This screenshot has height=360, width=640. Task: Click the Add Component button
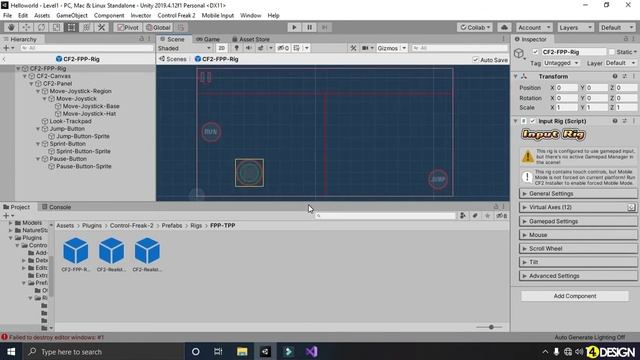pyautogui.click(x=575, y=296)
